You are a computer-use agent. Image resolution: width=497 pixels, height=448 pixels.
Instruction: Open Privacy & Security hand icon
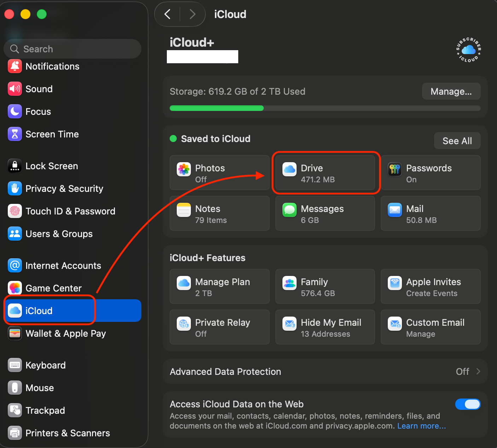click(15, 189)
